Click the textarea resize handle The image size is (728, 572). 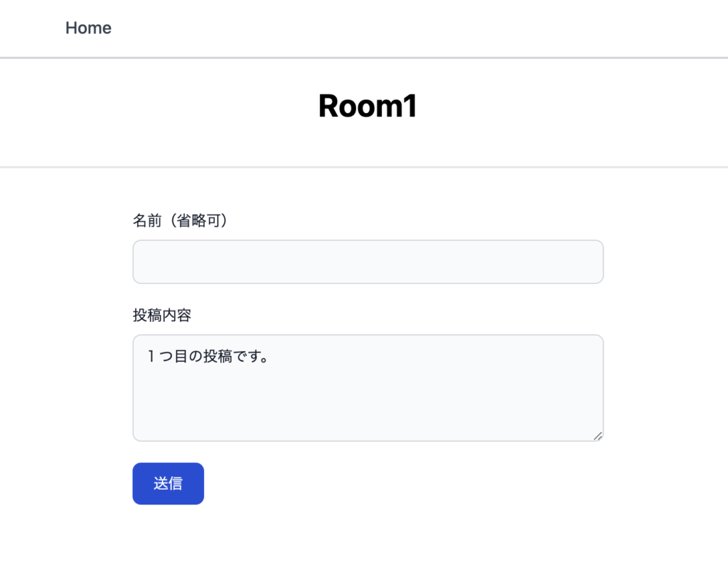598,436
